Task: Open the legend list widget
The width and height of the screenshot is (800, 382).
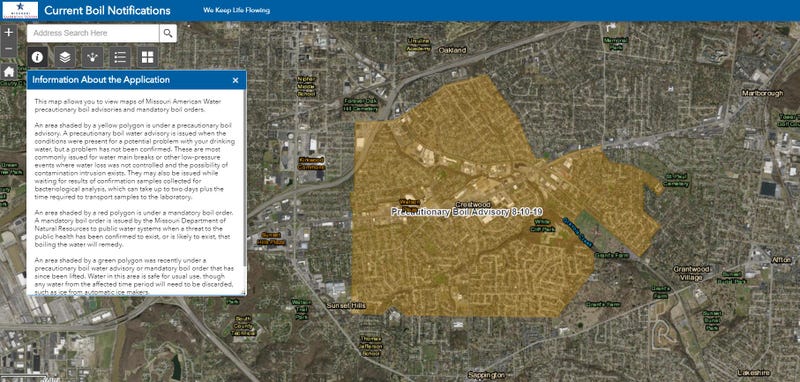Action: tap(120, 57)
